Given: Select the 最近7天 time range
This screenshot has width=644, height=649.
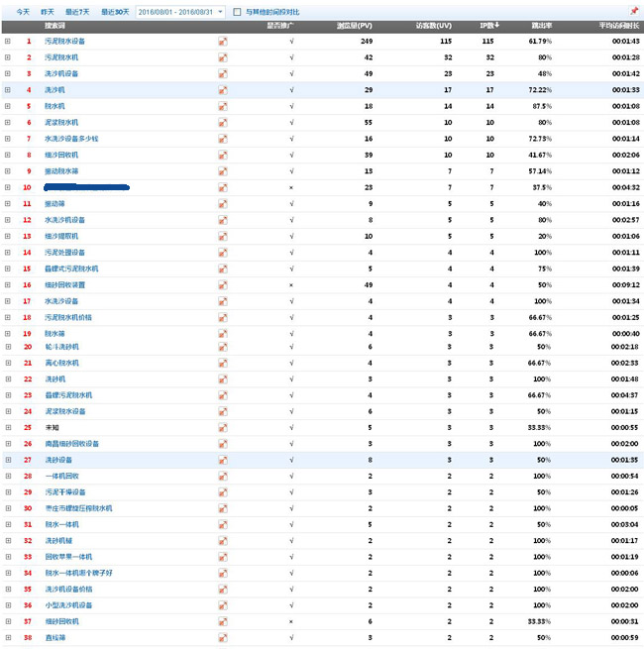Looking at the screenshot, I should tap(78, 11).
